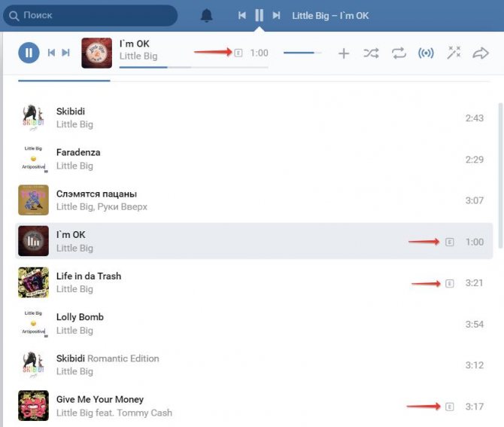This screenshot has width=504, height=427.
Task: Click the Слэмятся пацаны album cover
Action: (x=33, y=200)
